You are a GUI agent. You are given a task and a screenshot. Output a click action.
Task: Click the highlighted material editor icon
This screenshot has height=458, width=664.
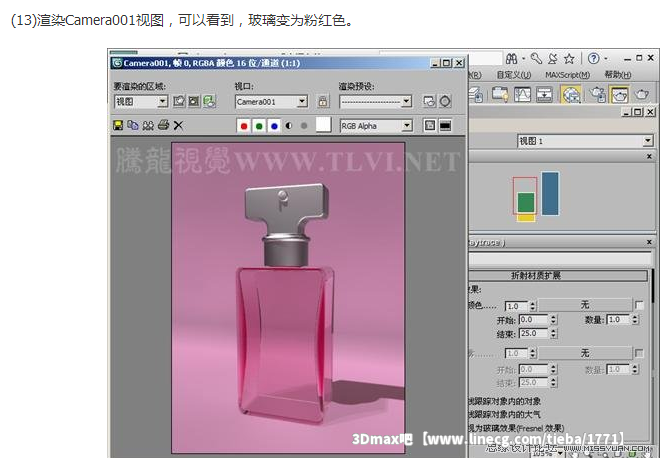point(571,94)
